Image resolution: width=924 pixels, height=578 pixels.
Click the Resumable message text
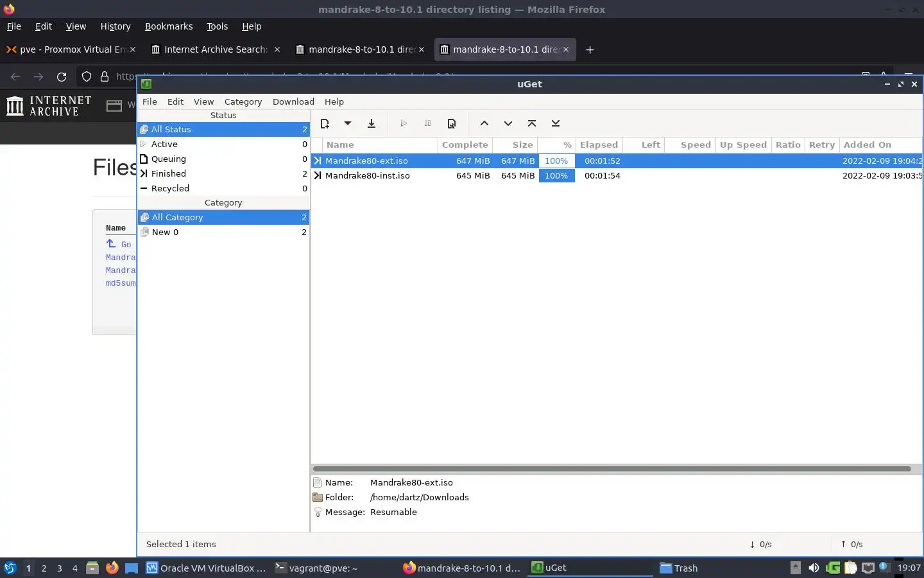(393, 512)
